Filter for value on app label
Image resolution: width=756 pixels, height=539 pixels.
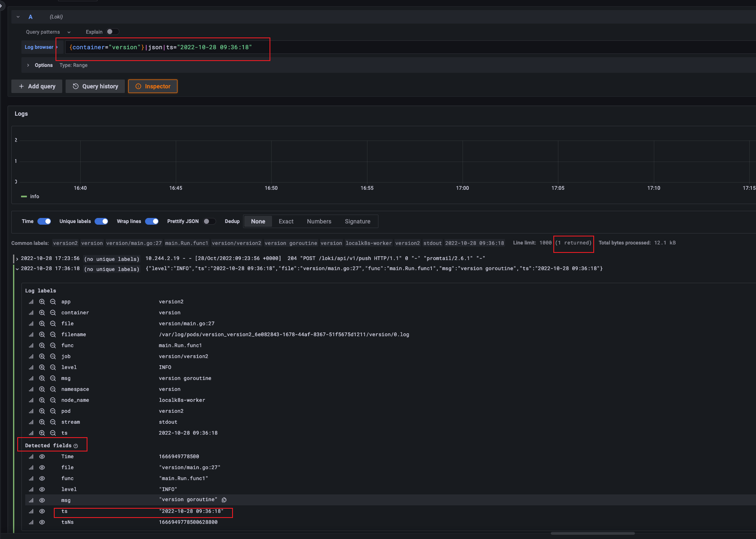point(42,302)
